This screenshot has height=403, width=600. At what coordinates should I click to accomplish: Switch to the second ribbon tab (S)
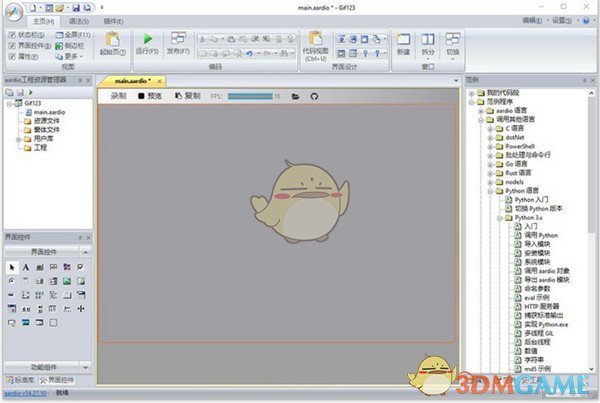pos(79,21)
